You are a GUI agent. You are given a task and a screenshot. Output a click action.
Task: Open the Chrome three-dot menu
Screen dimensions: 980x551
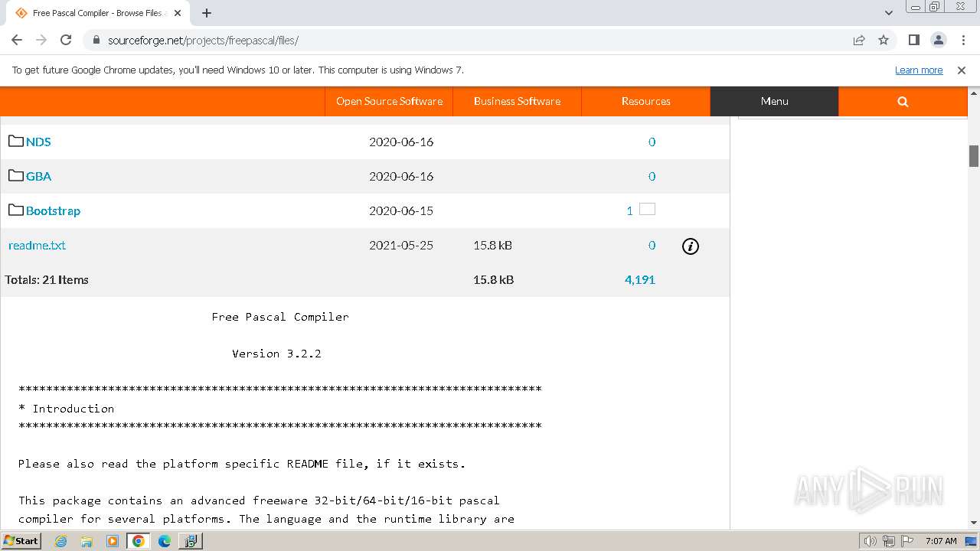(962, 40)
